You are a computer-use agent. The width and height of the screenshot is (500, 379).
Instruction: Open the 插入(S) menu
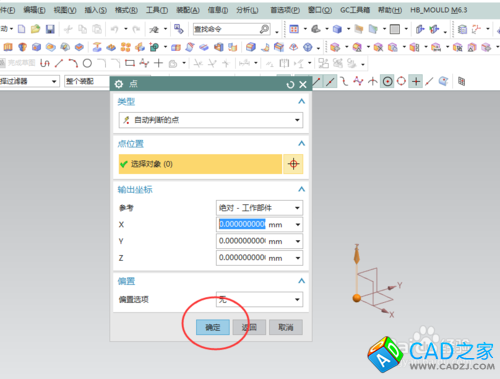[95, 10]
